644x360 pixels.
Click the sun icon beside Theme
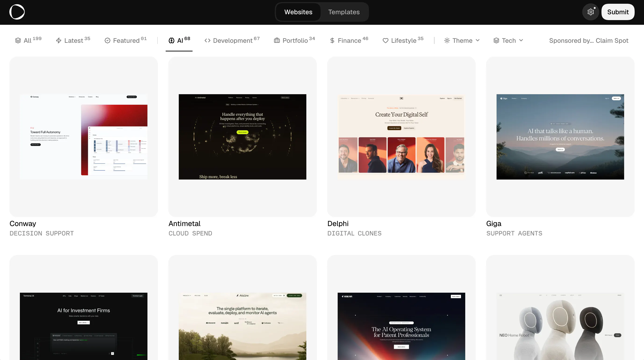coord(447,40)
